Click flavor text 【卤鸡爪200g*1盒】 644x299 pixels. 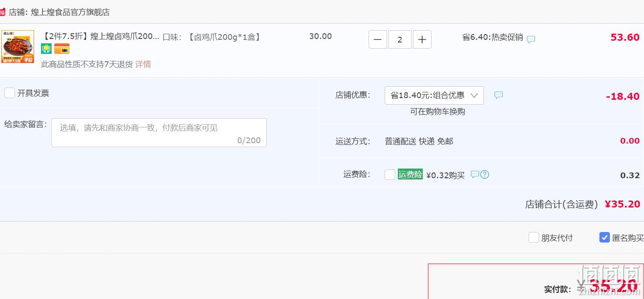[x=224, y=37]
